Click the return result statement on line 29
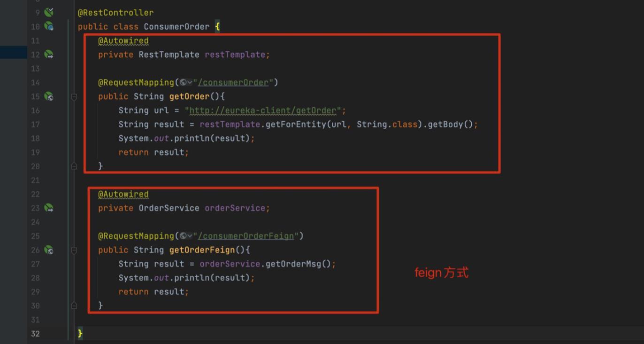This screenshot has width=644, height=344. coord(153,292)
